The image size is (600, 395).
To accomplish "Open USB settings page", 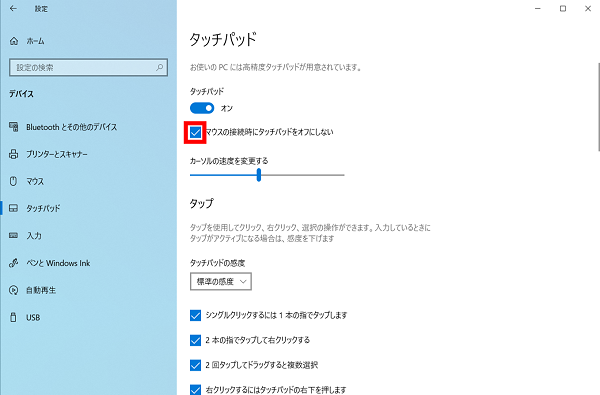I will click(33, 318).
